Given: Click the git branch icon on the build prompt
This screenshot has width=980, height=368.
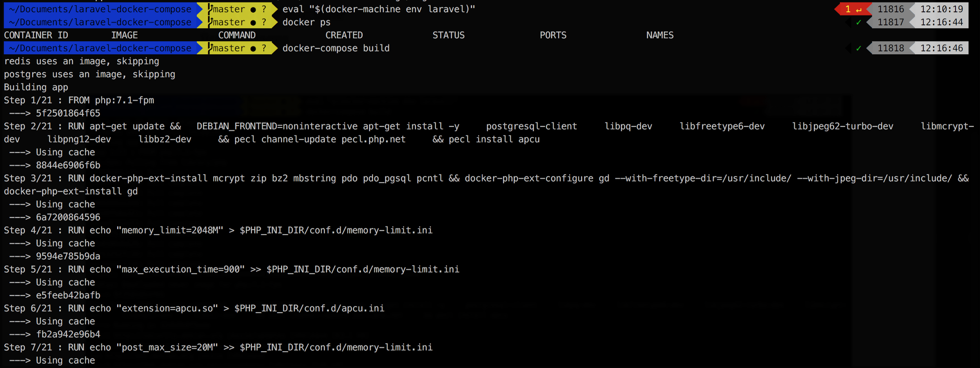Looking at the screenshot, I should (210, 48).
